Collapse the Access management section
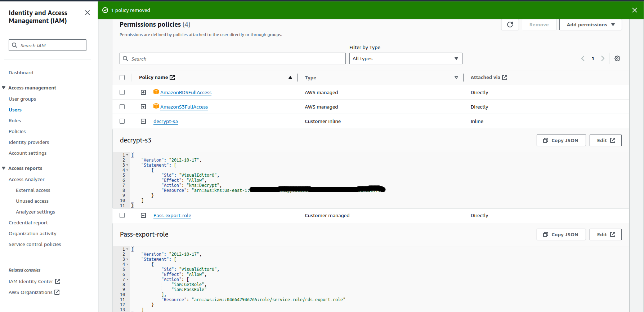Viewport: 644px width, 312px height. [x=4, y=88]
